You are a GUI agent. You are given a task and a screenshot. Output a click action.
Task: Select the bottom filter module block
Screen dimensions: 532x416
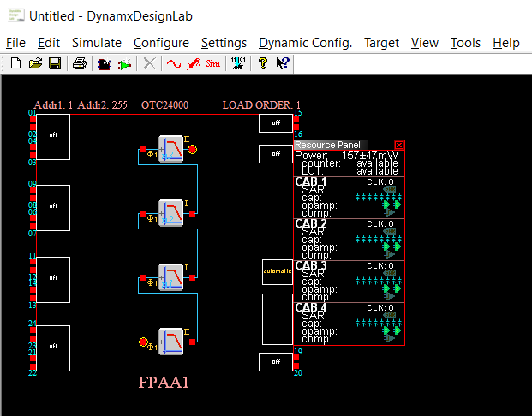tap(171, 342)
